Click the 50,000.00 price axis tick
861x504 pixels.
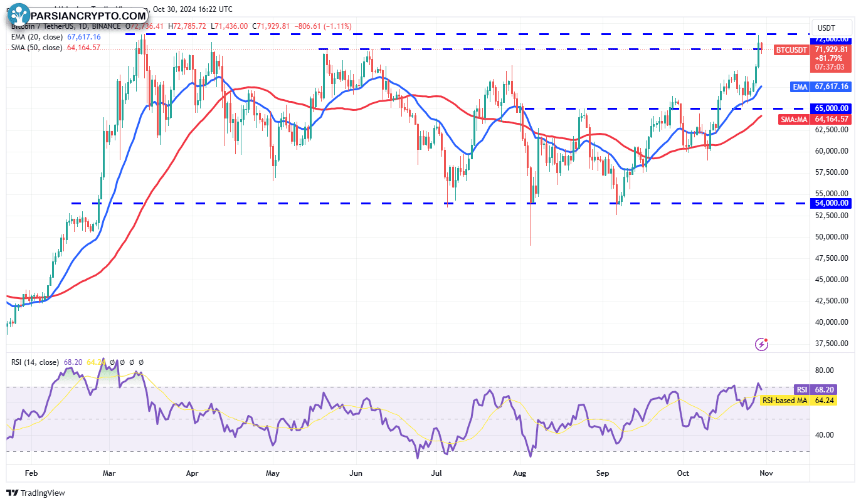tap(832, 237)
